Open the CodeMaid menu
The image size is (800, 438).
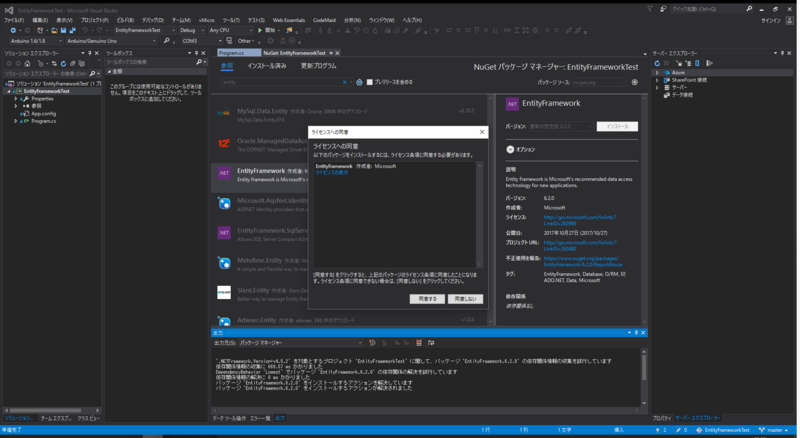[324, 20]
